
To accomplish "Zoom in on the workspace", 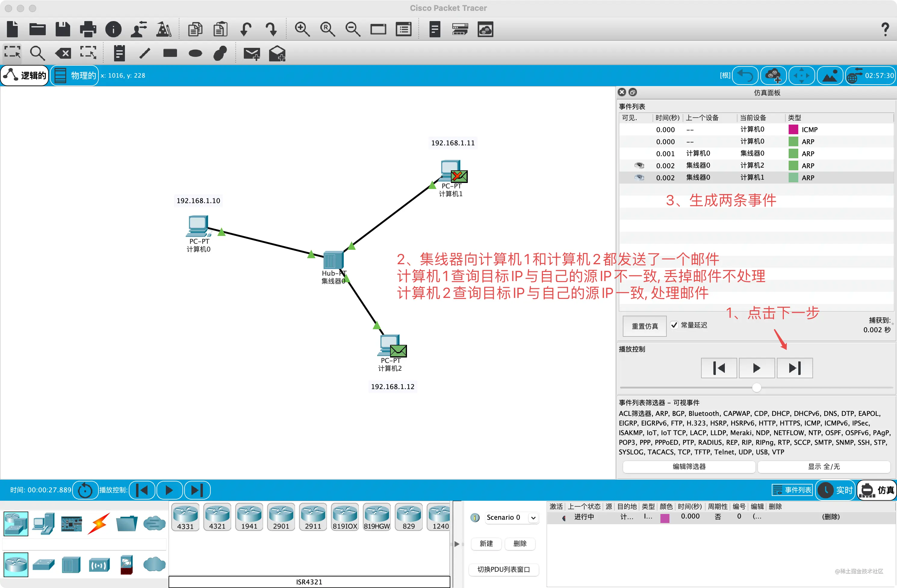I will pos(302,29).
